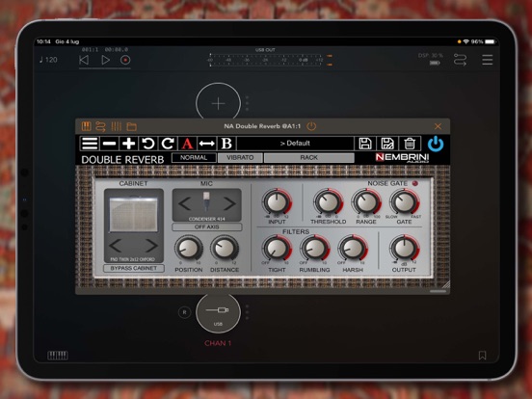Select preset slot B
The image size is (532, 399).
[x=226, y=144]
